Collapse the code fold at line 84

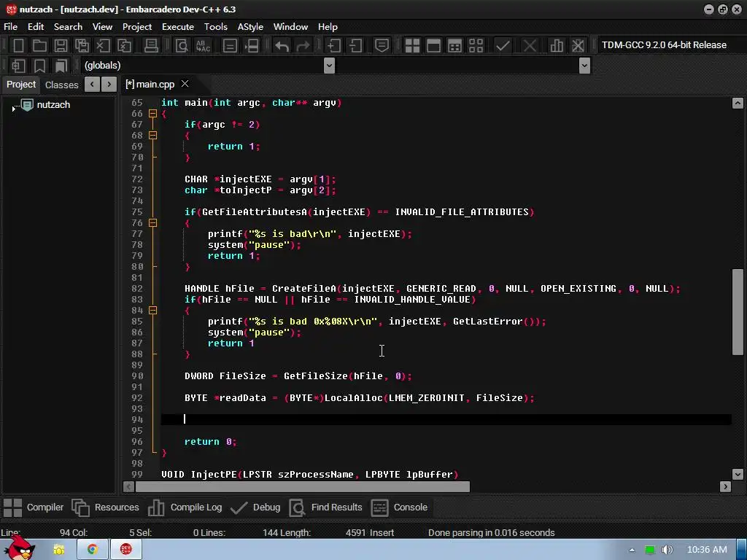[152, 311]
